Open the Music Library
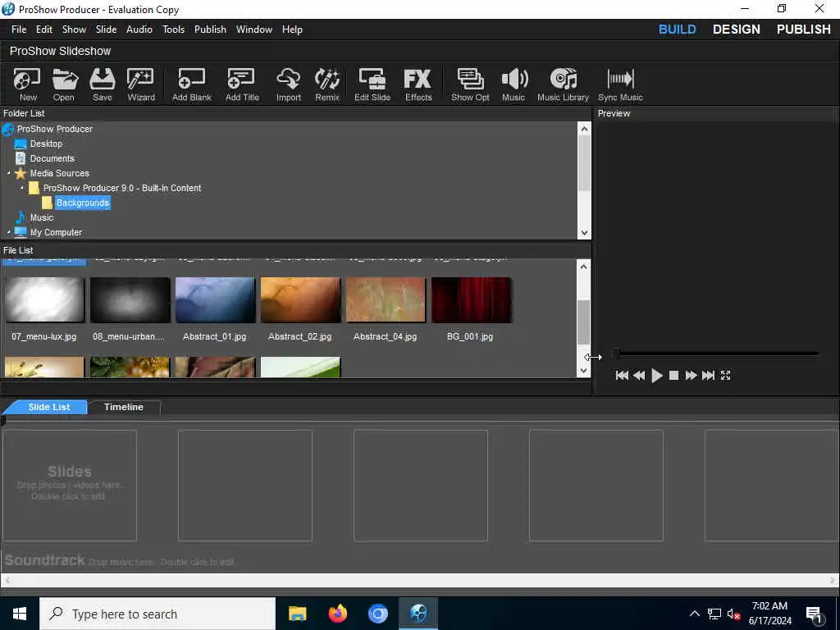 tap(563, 84)
